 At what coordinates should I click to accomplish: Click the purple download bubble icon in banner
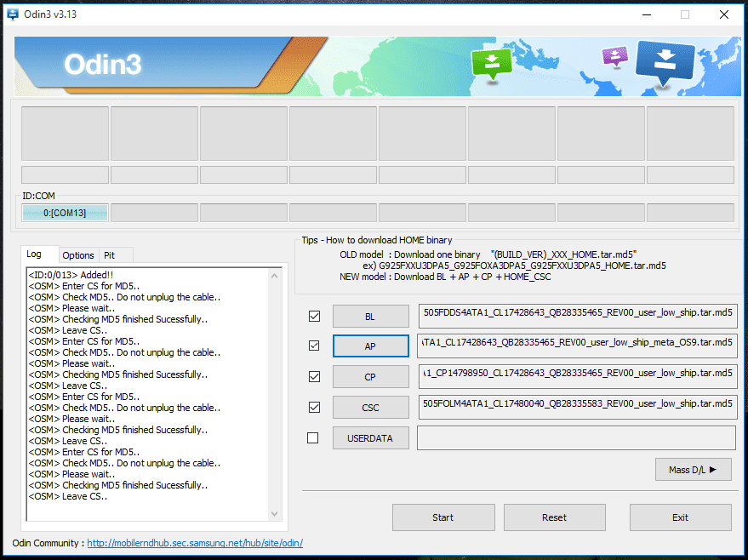point(615,57)
